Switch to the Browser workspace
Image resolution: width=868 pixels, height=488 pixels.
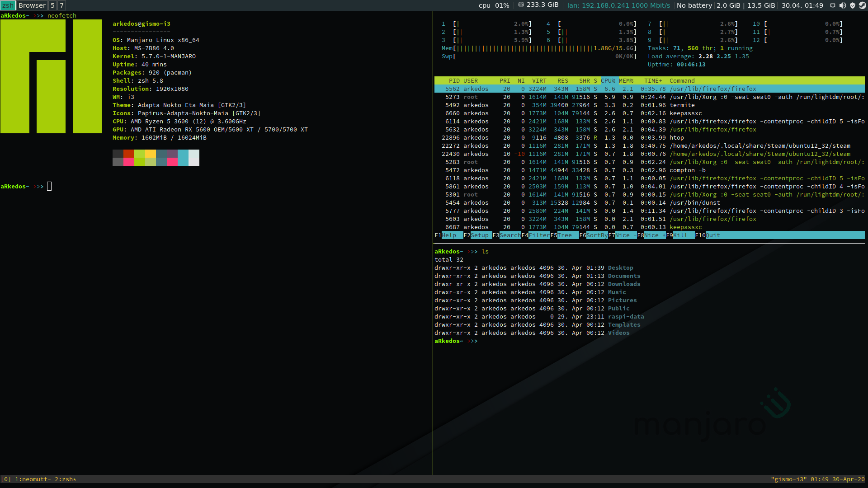(x=32, y=5)
